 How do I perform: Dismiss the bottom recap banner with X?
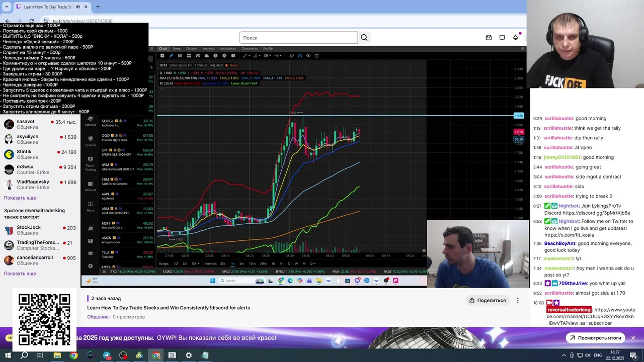point(633,338)
